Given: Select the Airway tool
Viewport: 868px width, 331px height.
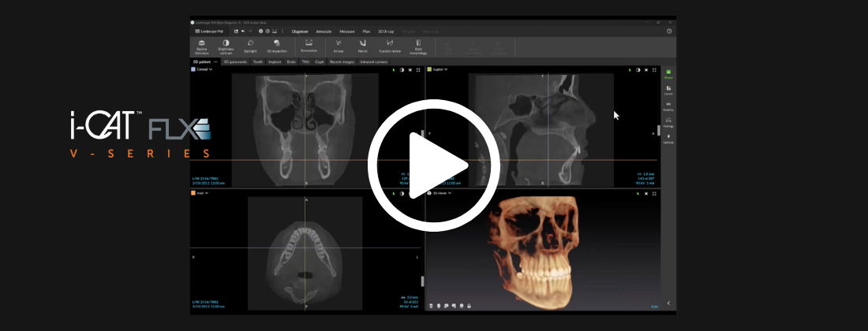Looking at the screenshot, I should coord(339,46).
